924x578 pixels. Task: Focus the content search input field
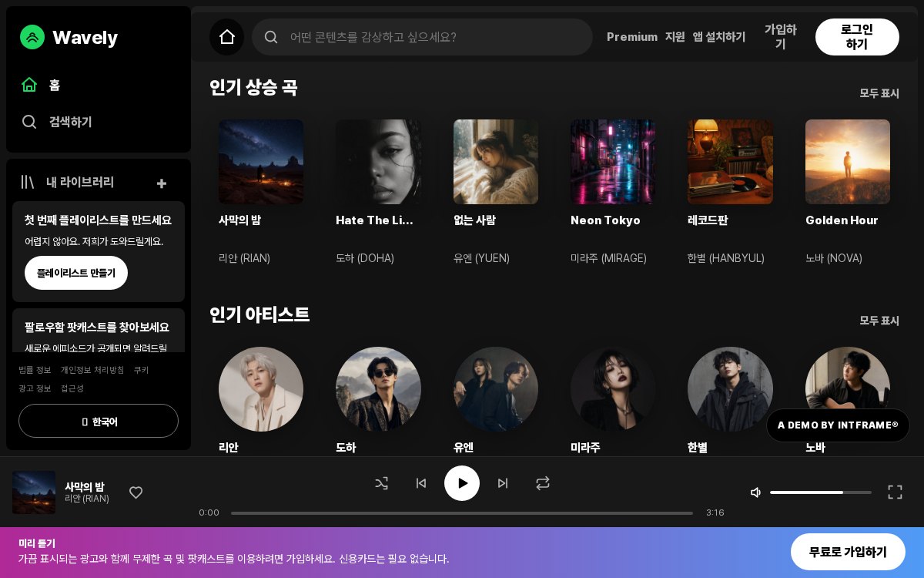422,37
